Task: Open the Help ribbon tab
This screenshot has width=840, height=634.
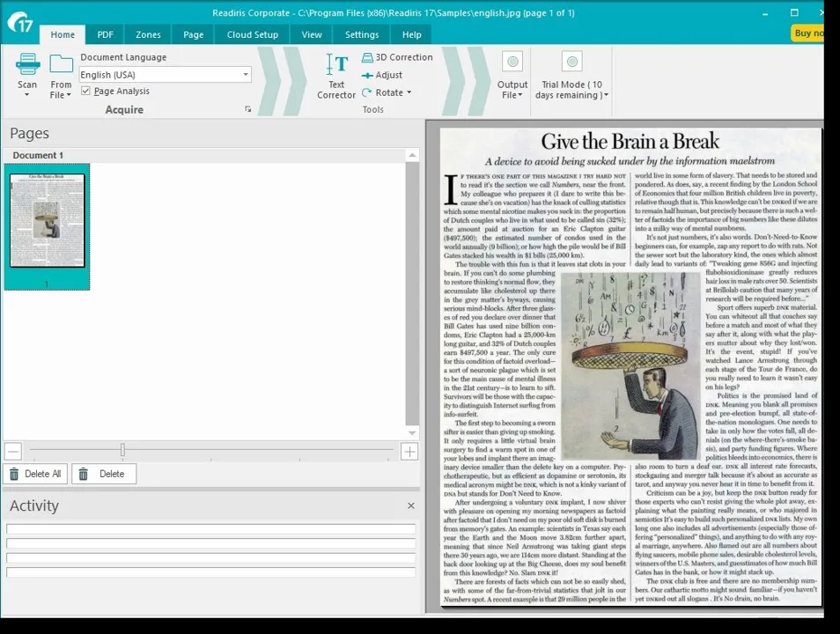Action: pyautogui.click(x=411, y=34)
